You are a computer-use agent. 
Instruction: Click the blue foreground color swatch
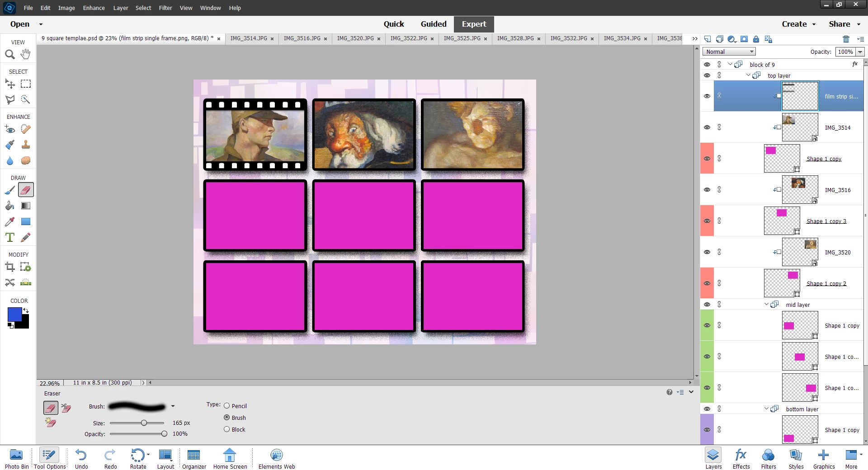pyautogui.click(x=14, y=314)
